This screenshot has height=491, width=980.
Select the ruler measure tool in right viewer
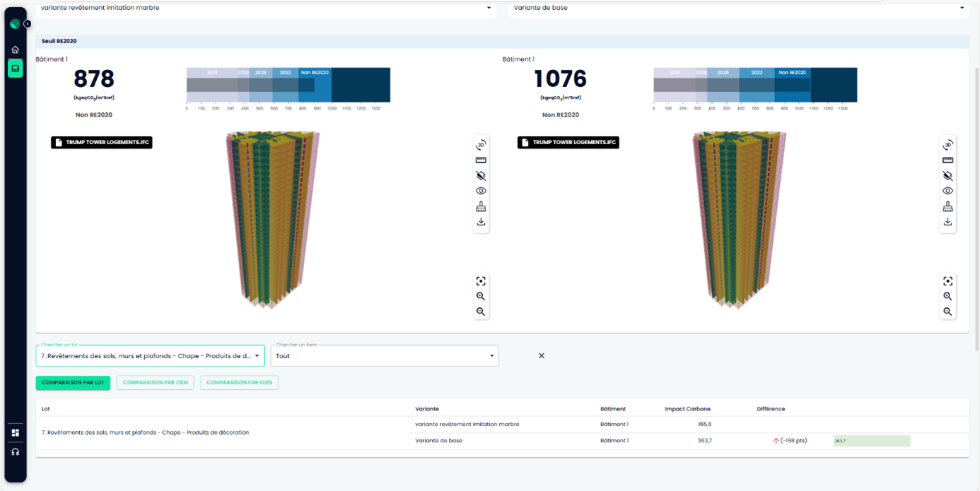(x=947, y=160)
